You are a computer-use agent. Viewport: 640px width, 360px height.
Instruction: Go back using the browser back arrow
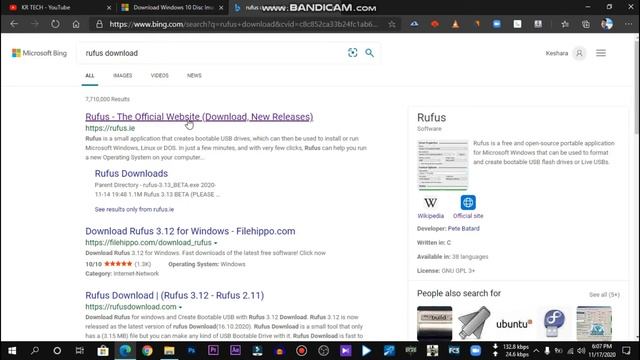pos(14,24)
